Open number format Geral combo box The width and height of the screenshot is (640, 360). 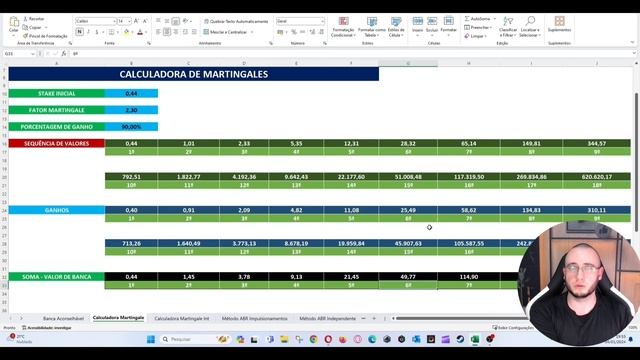[300, 21]
